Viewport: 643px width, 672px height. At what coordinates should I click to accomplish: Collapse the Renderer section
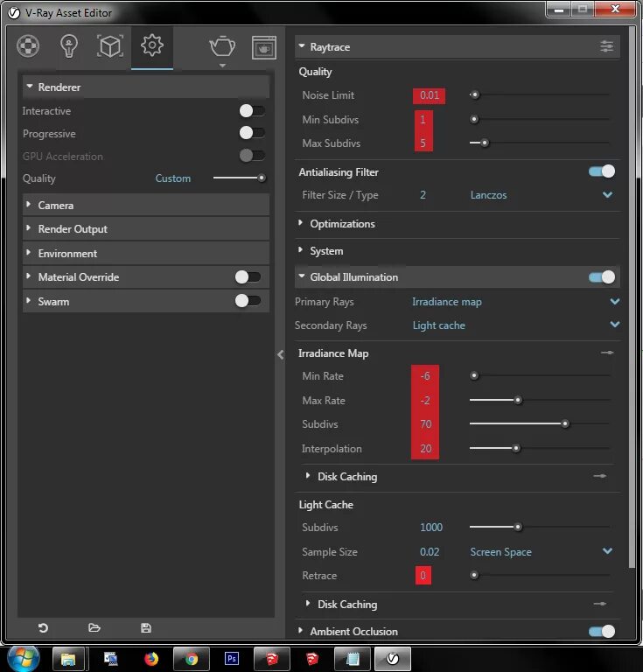(145, 87)
